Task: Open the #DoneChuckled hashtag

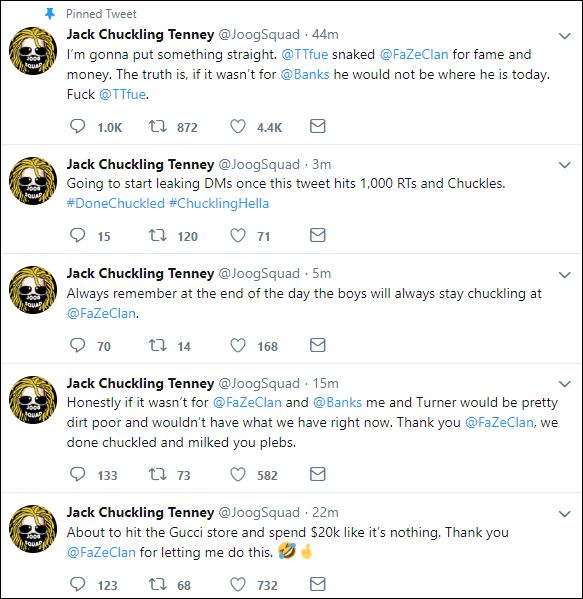Action: click(116, 203)
